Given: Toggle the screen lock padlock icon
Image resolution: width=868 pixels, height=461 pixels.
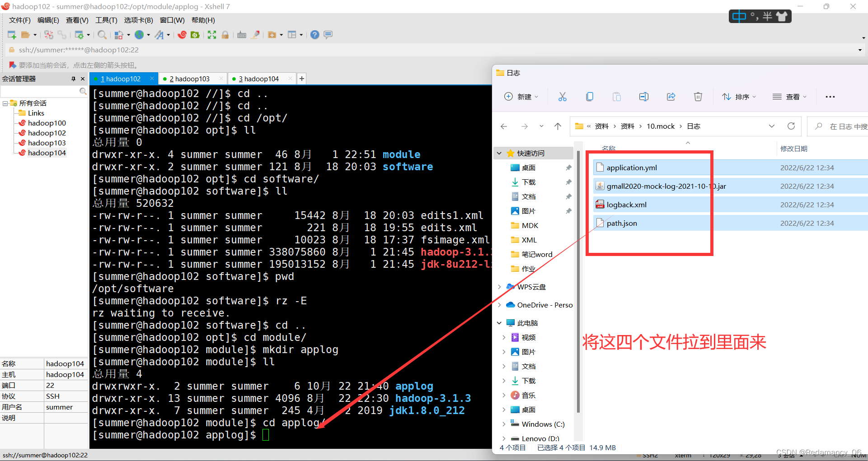Looking at the screenshot, I should pyautogui.click(x=225, y=35).
